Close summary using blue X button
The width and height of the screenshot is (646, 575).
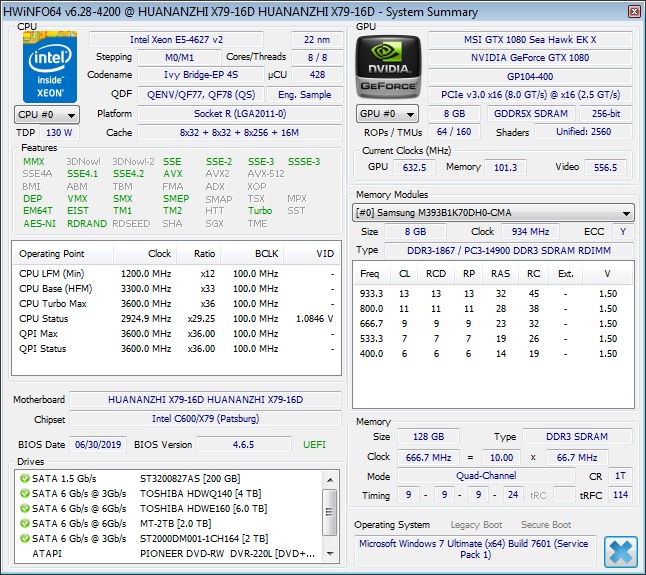pos(620,552)
